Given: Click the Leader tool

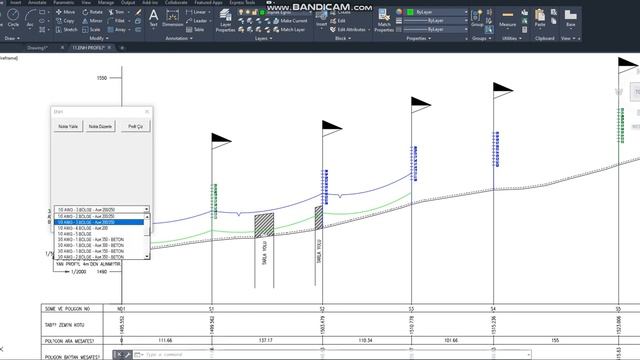Looking at the screenshot, I should pos(196,20).
